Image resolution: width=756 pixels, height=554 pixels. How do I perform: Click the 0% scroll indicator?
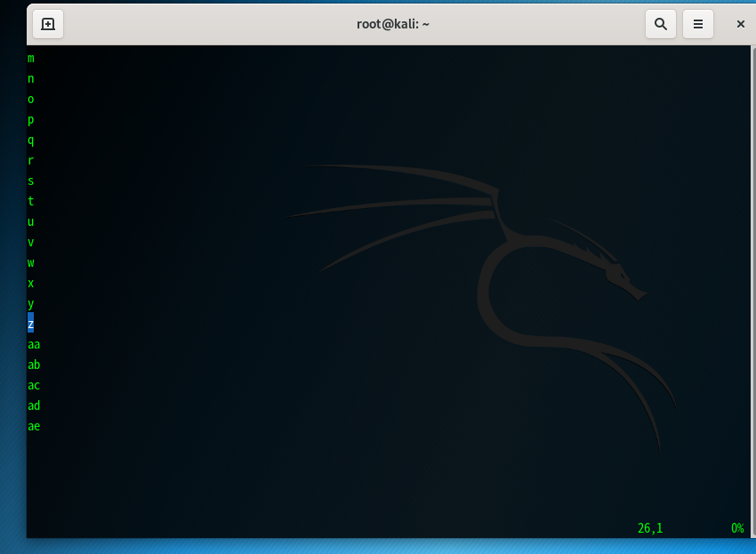pyautogui.click(x=737, y=528)
